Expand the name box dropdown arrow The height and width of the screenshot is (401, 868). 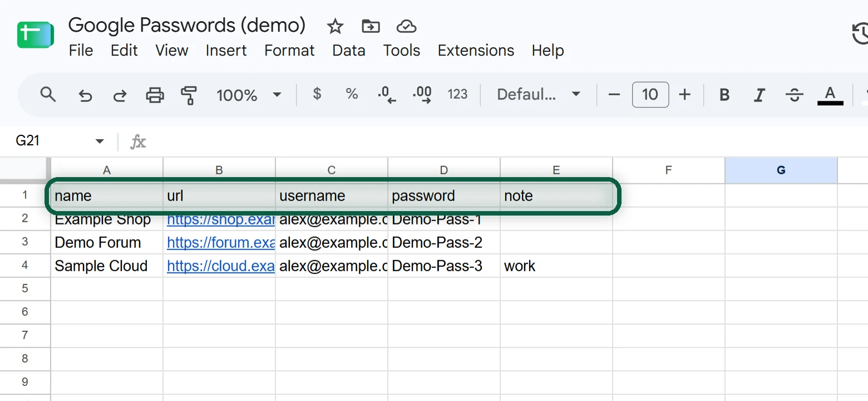100,141
